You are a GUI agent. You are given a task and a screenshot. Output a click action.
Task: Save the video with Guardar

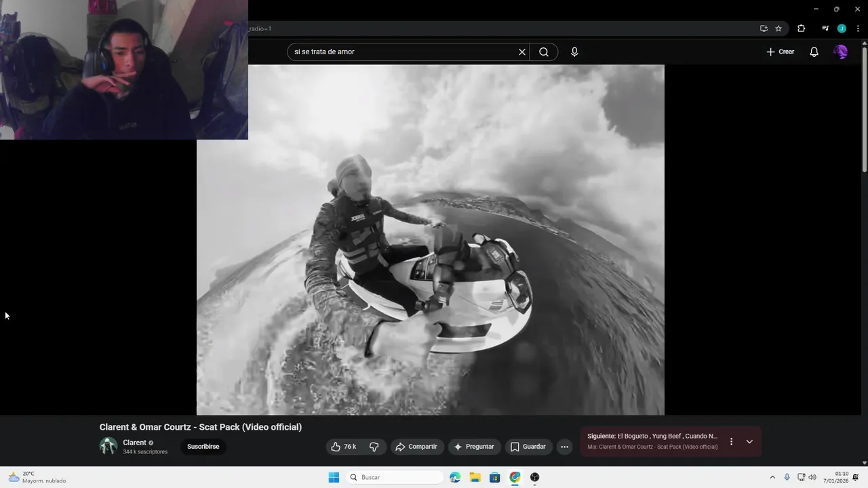528,447
